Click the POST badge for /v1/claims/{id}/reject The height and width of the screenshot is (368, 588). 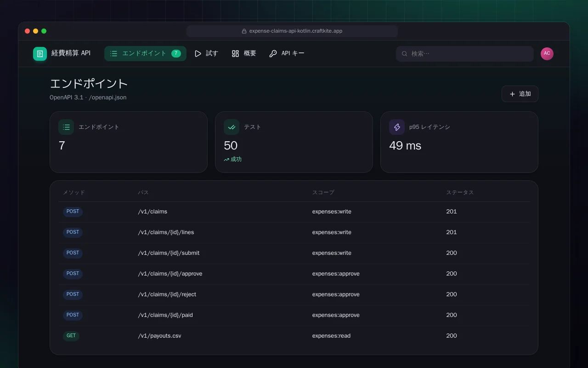point(73,294)
